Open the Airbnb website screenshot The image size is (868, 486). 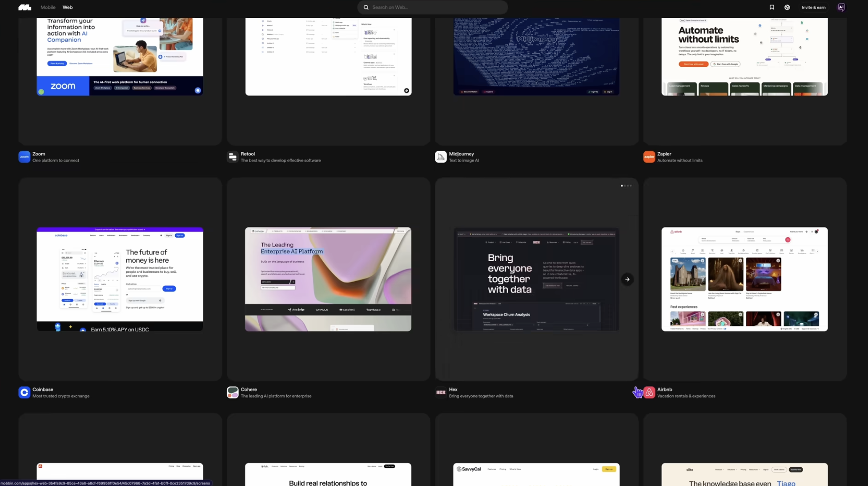point(745,279)
